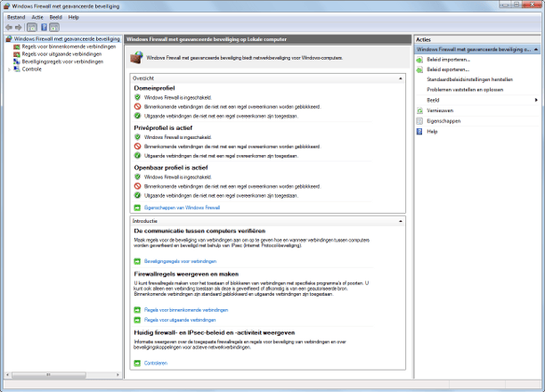Click the app icon in the title bar
The width and height of the screenshot is (545, 392).
[x=6, y=6]
